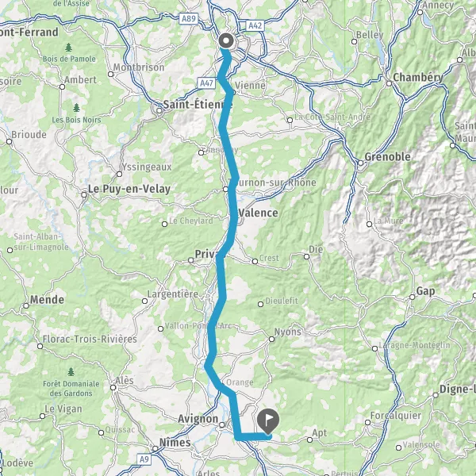Select the Grenoble city label
The height and width of the screenshot is (476, 476).
pyautogui.click(x=388, y=157)
